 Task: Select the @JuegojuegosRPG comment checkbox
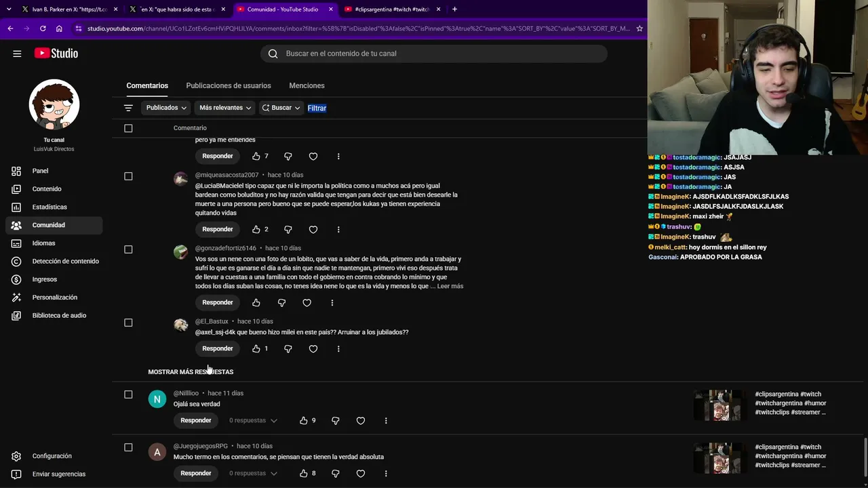(x=128, y=447)
